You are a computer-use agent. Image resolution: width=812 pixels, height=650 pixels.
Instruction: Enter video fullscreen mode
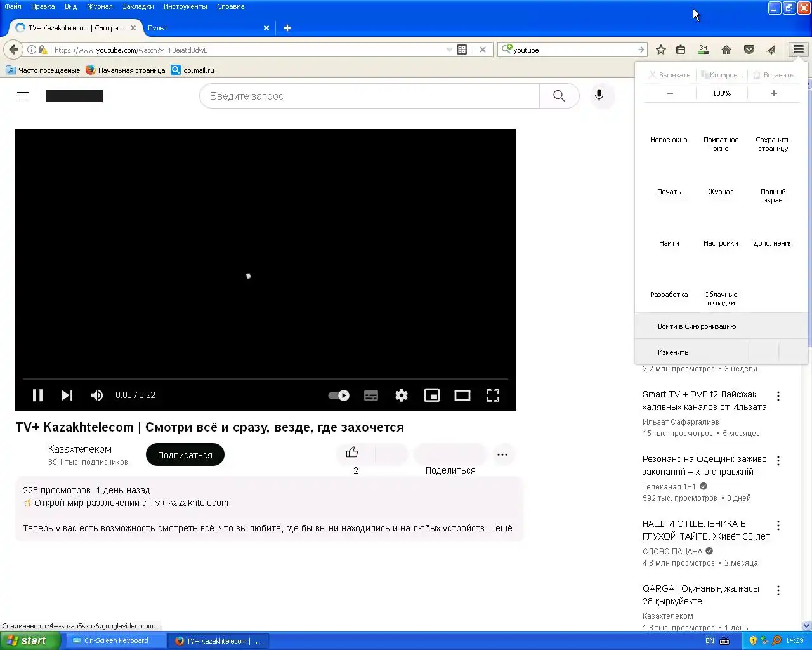tap(493, 395)
